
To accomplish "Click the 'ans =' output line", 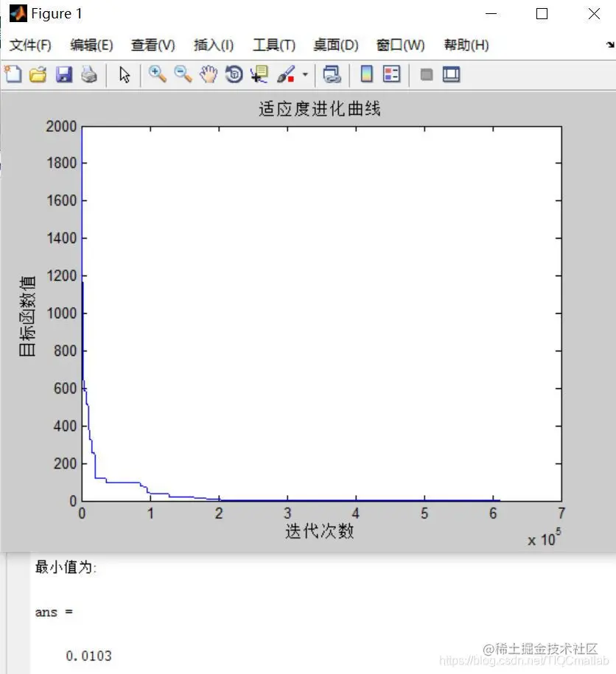I will click(54, 612).
